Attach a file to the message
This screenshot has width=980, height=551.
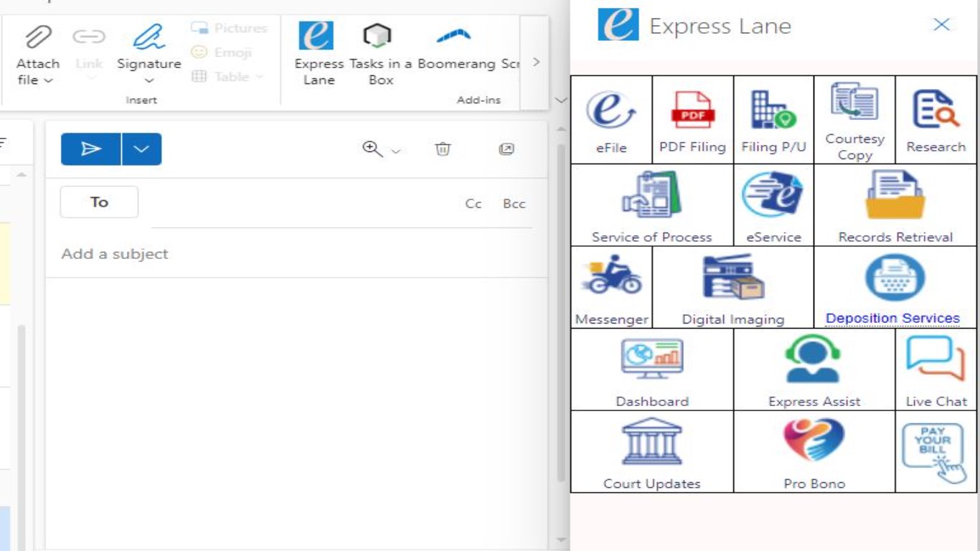pyautogui.click(x=37, y=56)
